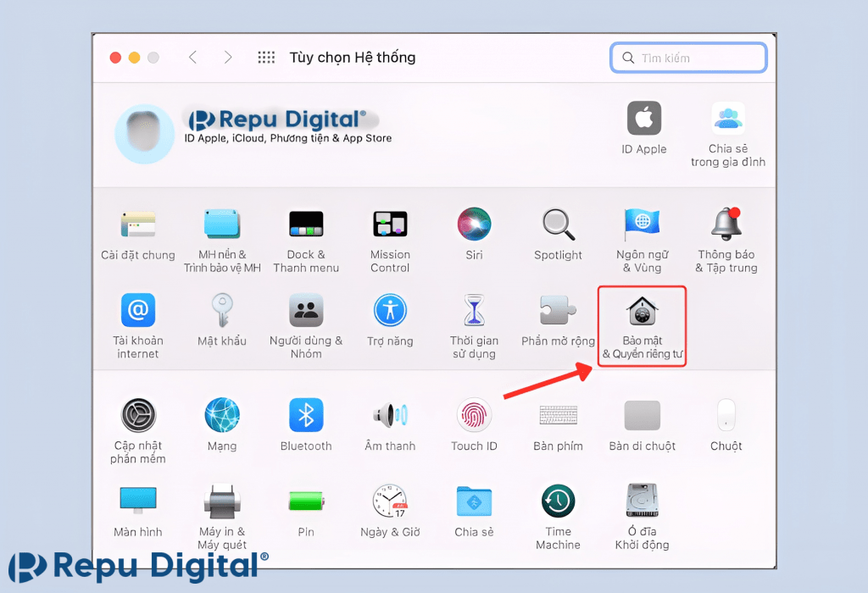This screenshot has width=868, height=593.
Task: Open Ổ đĩa Khởi động pane
Action: click(642, 502)
